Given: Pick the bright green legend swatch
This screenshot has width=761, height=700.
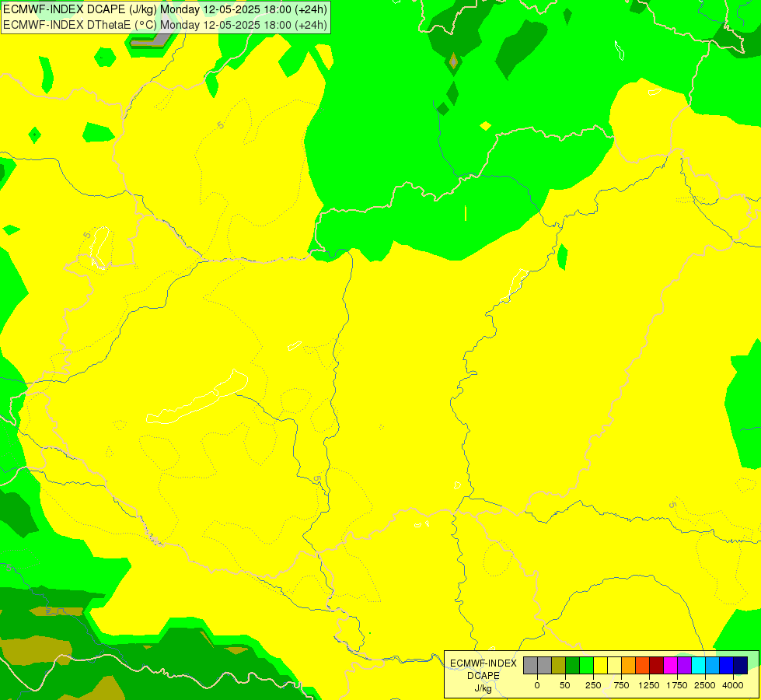Looking at the screenshot, I should 586,666.
